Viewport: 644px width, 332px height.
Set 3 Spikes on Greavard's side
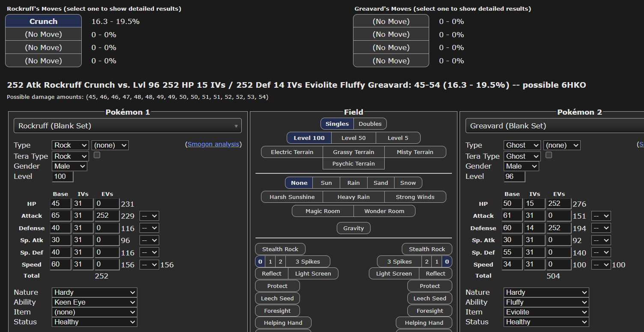coord(400,261)
